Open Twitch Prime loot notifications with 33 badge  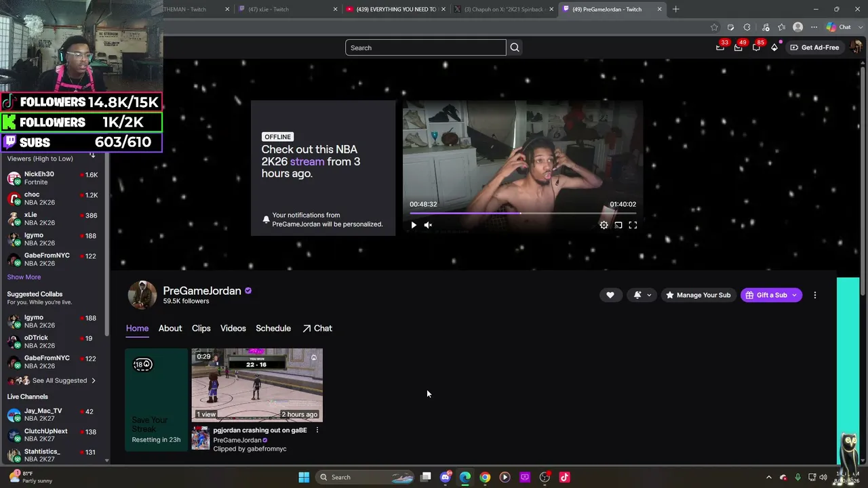pos(720,47)
